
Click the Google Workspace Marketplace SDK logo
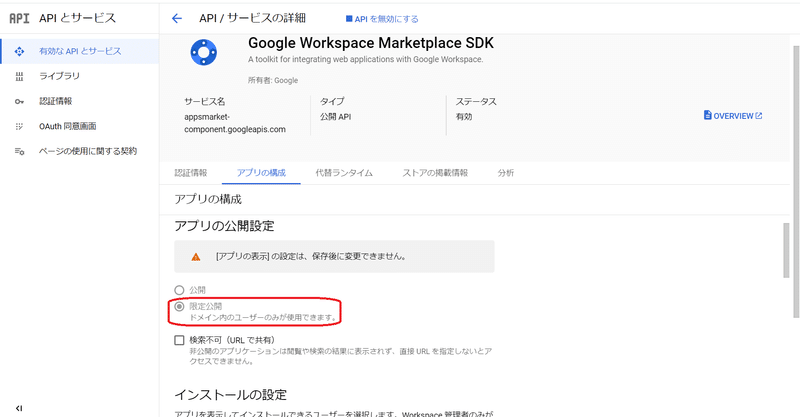point(204,53)
